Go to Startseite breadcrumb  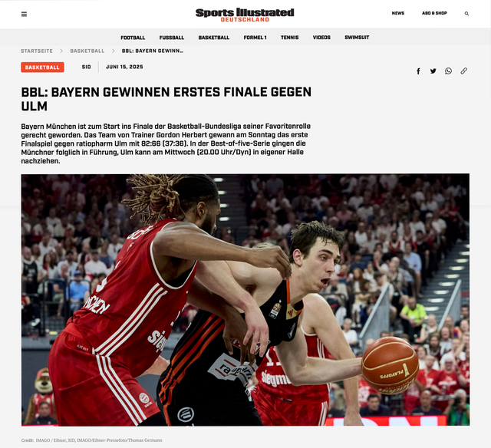point(37,51)
